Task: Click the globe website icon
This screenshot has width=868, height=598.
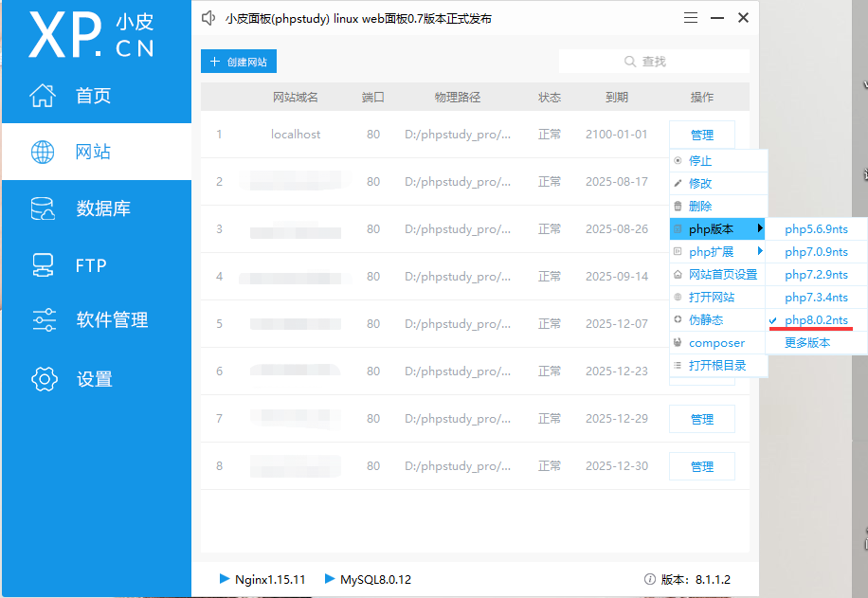Action: pos(43,152)
